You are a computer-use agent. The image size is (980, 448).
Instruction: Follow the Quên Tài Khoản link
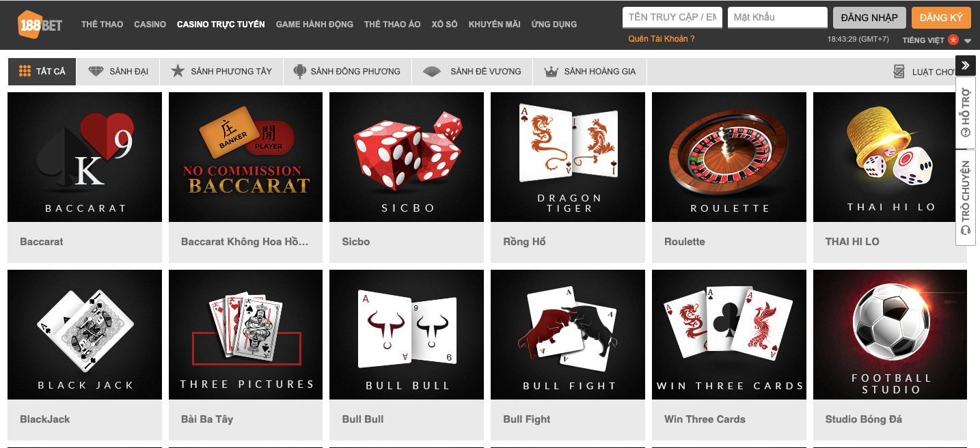click(661, 39)
